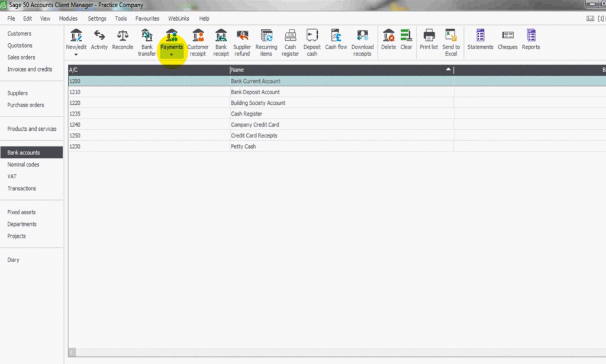View the Cash flow tool
Screen dimensions: 606x364
[336, 40]
